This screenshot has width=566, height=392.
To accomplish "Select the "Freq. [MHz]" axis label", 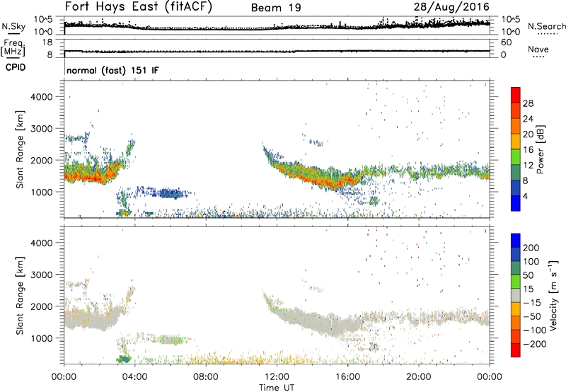I will [x=13, y=47].
